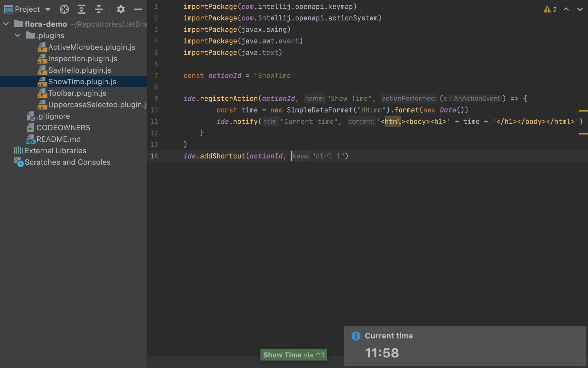
Task: Open ActiveMicrobes.plugin.js file
Action: (92, 47)
